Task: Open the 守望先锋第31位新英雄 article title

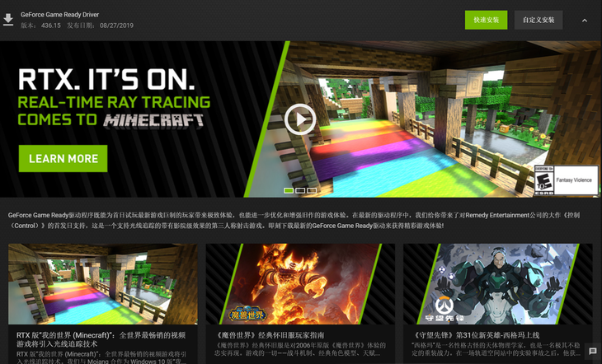Action: pyautogui.click(x=476, y=335)
